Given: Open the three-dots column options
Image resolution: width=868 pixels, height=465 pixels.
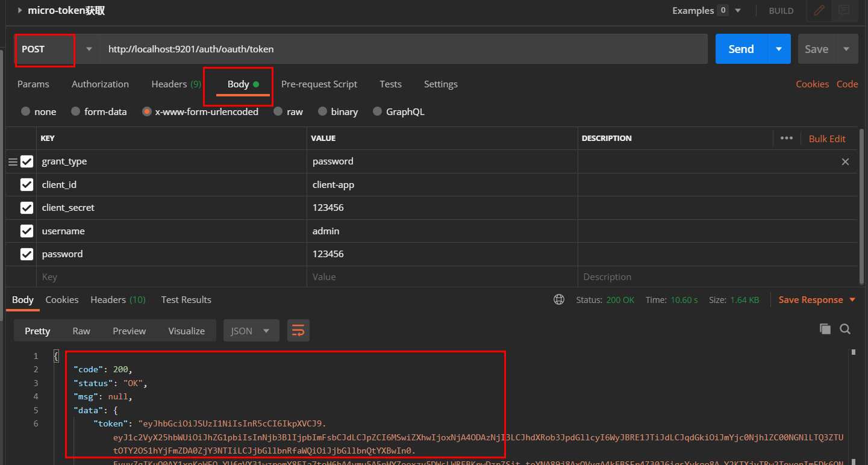Looking at the screenshot, I should coord(787,138).
